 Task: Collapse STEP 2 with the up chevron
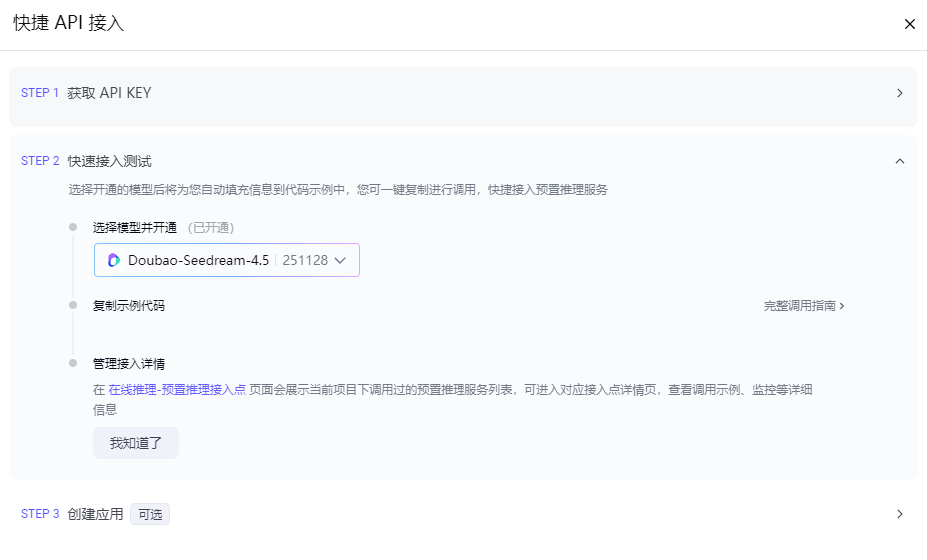point(899,161)
